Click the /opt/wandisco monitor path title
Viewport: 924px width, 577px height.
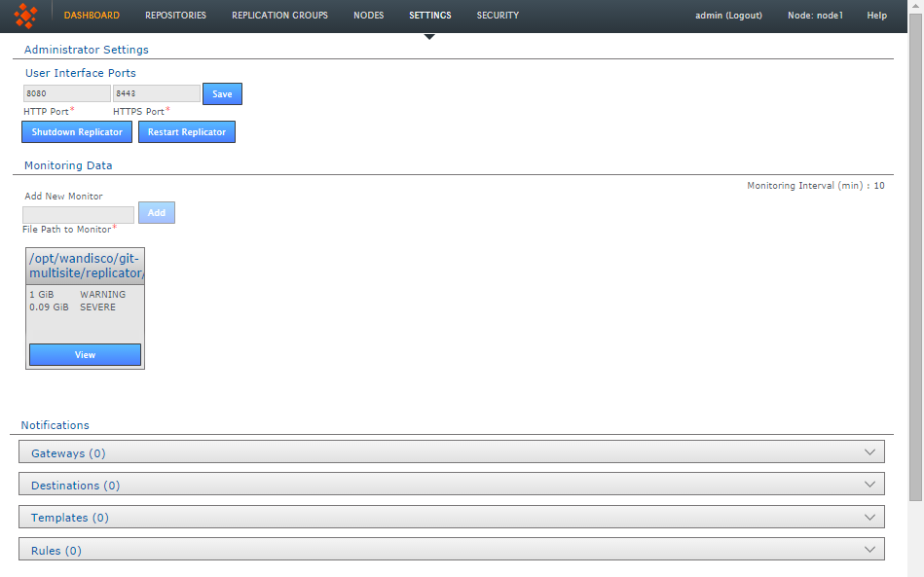click(86, 267)
